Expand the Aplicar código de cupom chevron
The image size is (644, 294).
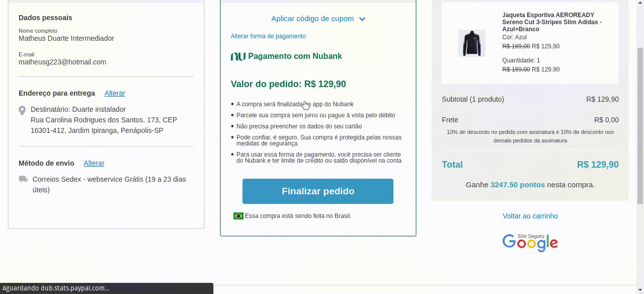pos(362,19)
